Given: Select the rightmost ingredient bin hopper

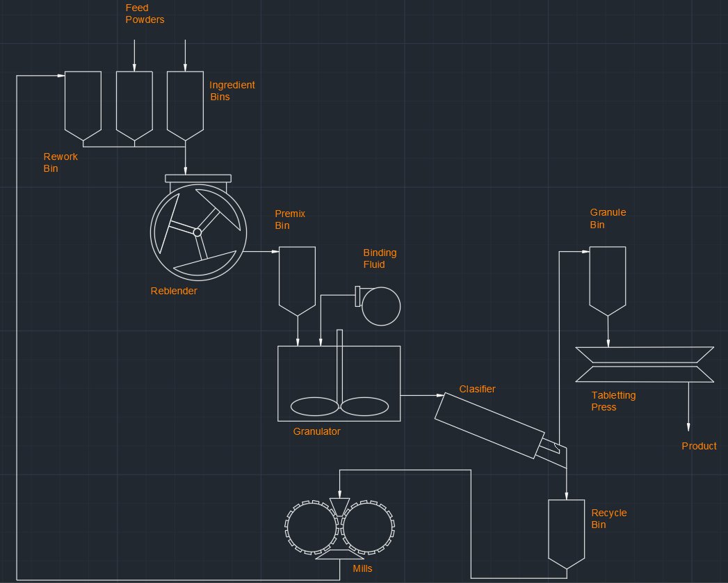Looking at the screenshot, I should [185, 106].
